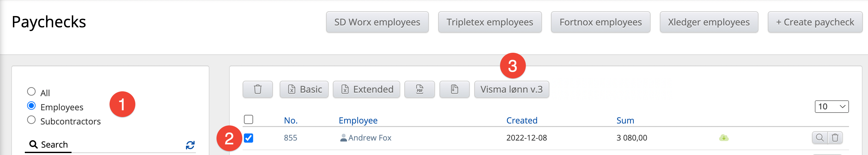868x155 pixels.
Task: Choose the Subcontractors radio option
Action: pos(31,120)
